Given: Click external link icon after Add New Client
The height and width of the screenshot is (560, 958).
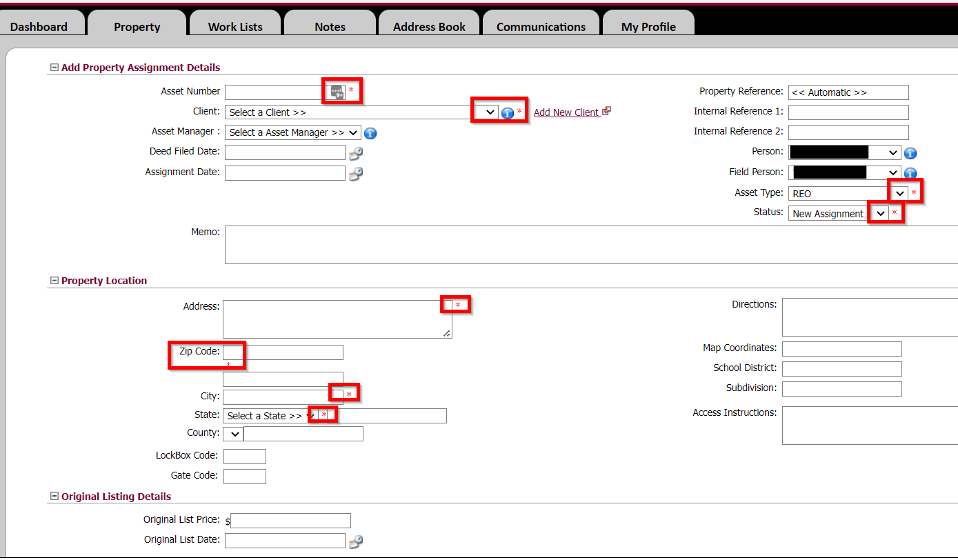Looking at the screenshot, I should coord(606,111).
